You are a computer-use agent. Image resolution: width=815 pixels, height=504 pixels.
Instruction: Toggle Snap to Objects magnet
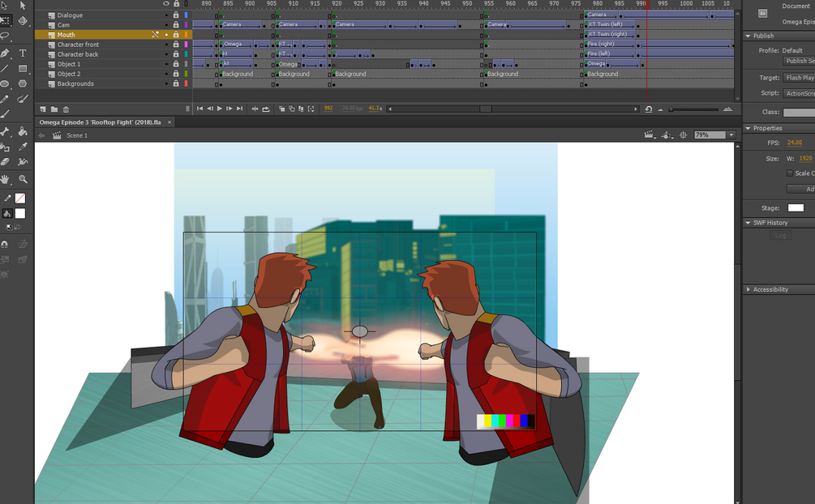coord(5,244)
